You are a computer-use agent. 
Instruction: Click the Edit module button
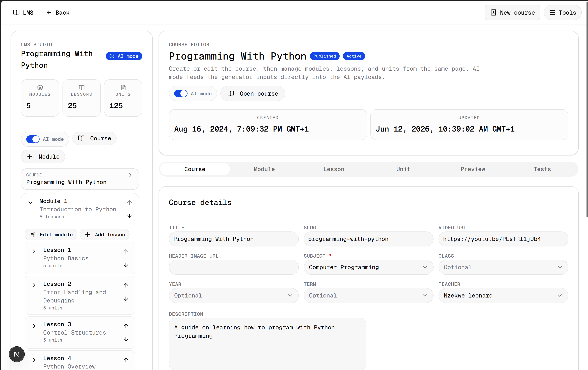click(x=51, y=234)
